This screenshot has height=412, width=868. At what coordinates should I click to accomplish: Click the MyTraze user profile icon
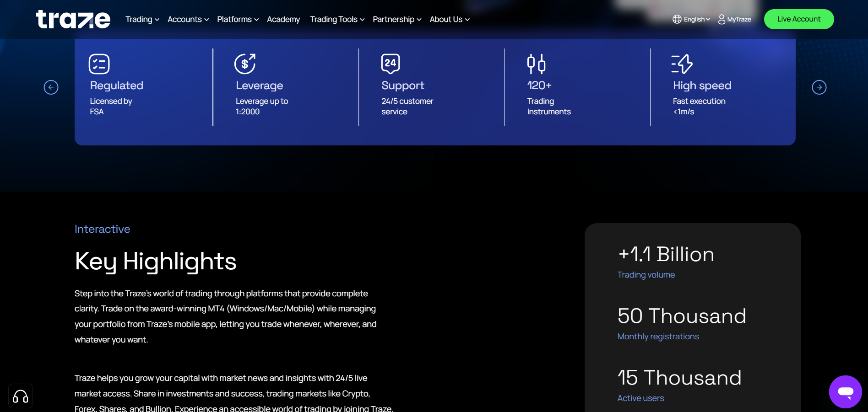[722, 19]
